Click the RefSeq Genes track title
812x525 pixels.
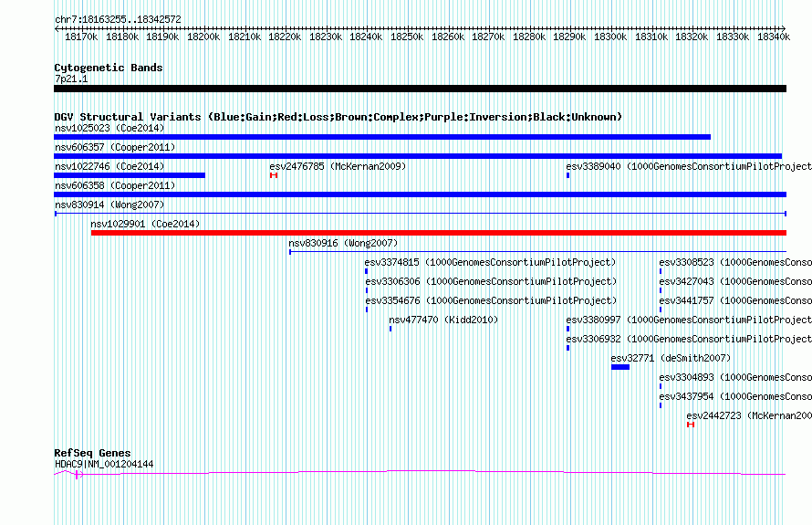(92, 453)
